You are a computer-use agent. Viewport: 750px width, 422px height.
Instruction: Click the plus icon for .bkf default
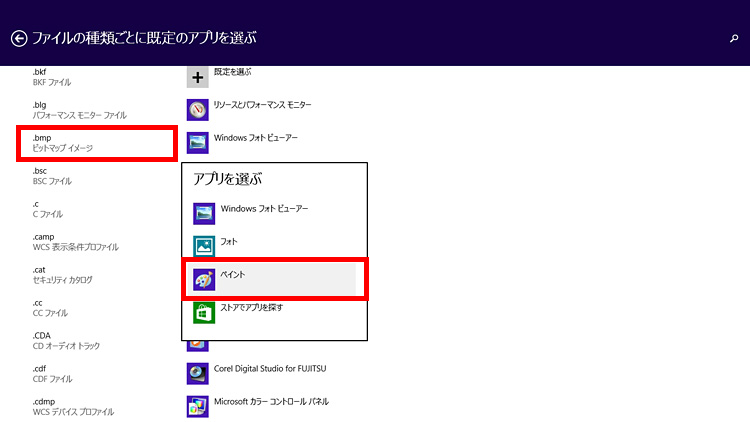(x=198, y=76)
